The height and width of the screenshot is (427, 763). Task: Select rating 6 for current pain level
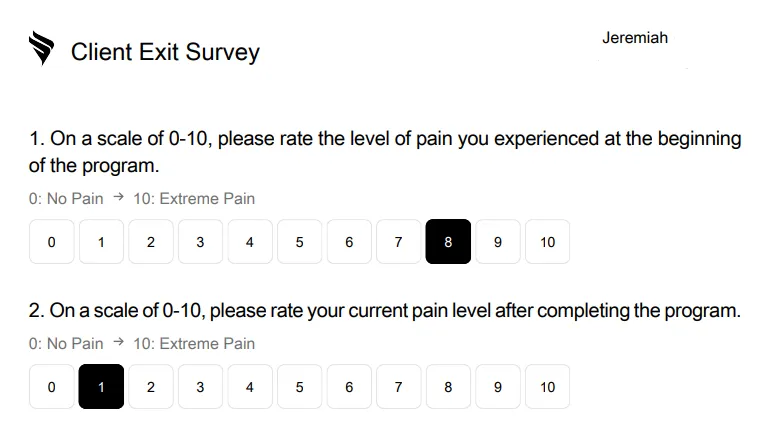[x=349, y=387]
